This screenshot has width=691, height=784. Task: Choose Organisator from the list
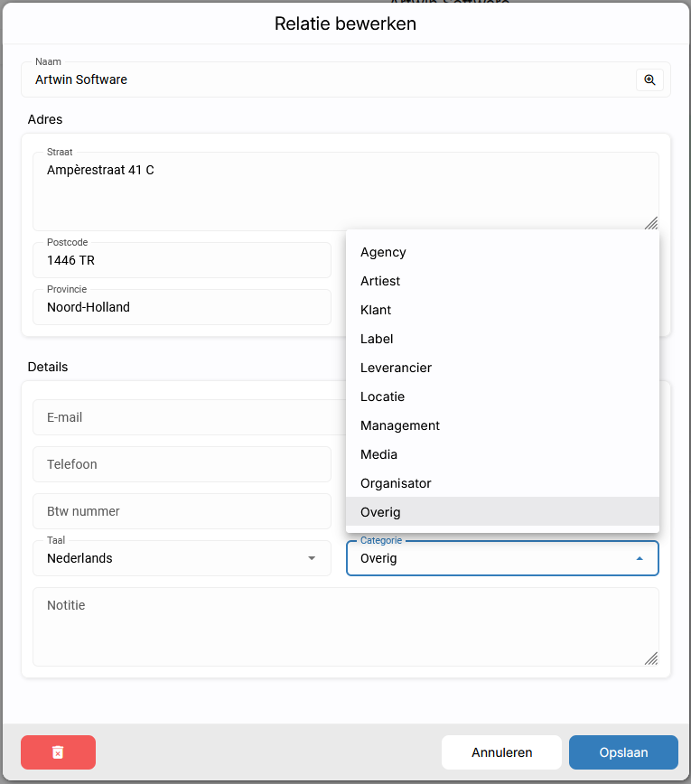pyautogui.click(x=502, y=483)
